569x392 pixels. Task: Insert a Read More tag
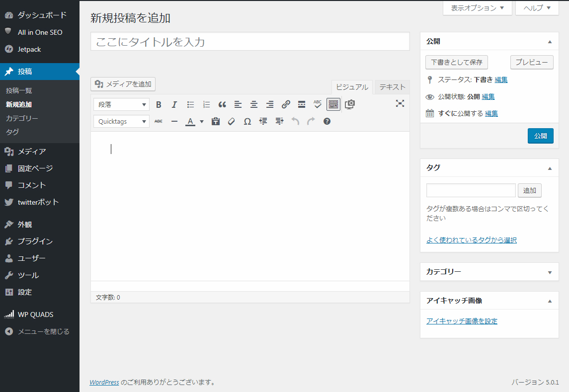pyautogui.click(x=302, y=104)
